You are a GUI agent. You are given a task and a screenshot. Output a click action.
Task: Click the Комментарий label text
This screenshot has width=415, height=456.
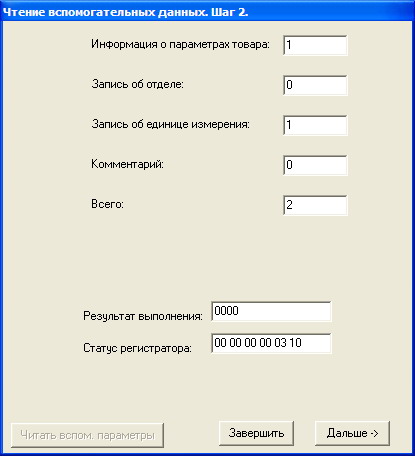[127, 164]
